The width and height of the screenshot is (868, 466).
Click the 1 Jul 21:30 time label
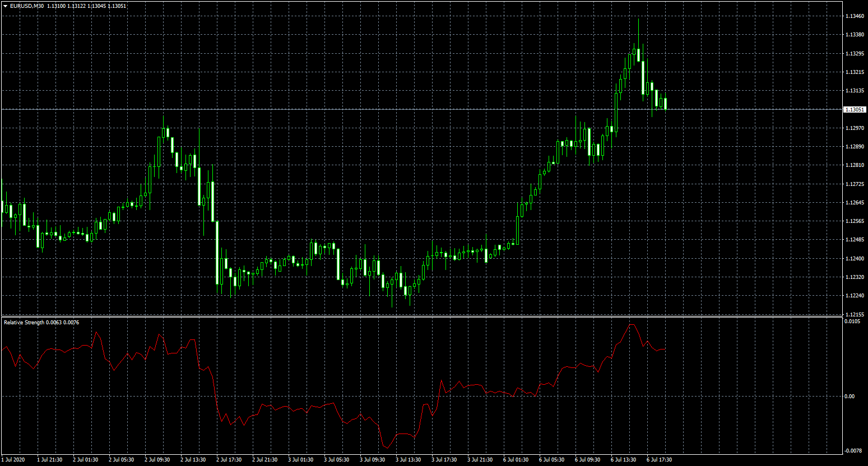tap(50, 460)
